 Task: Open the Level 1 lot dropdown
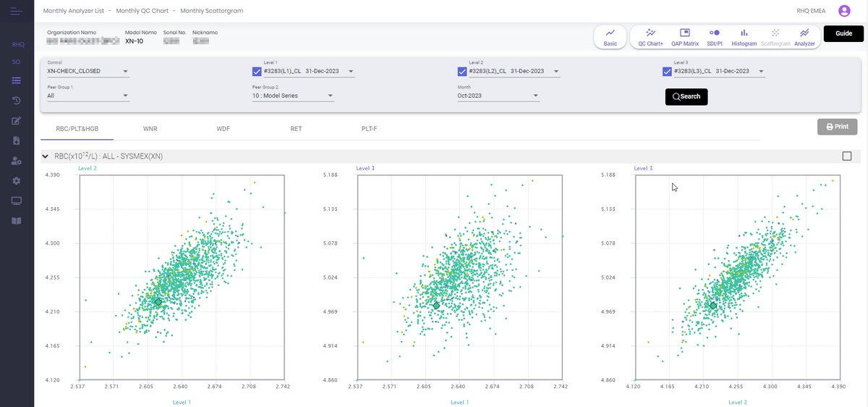click(309, 72)
